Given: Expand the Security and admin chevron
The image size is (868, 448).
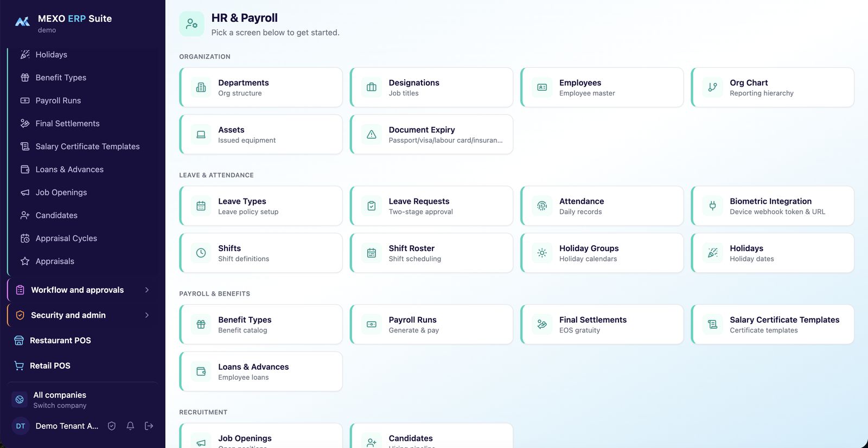Looking at the screenshot, I should tap(147, 315).
